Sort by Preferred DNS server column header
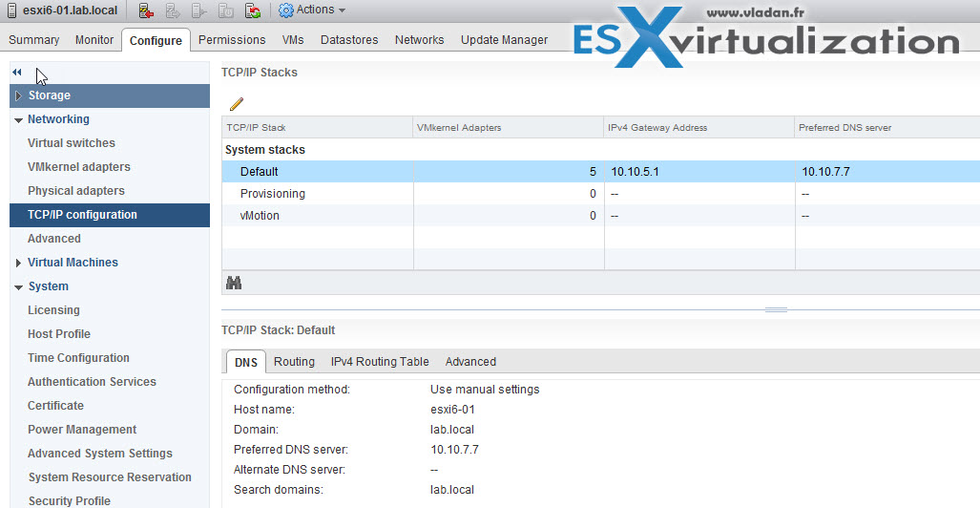Viewport: 980px width, 508px height. click(887, 128)
